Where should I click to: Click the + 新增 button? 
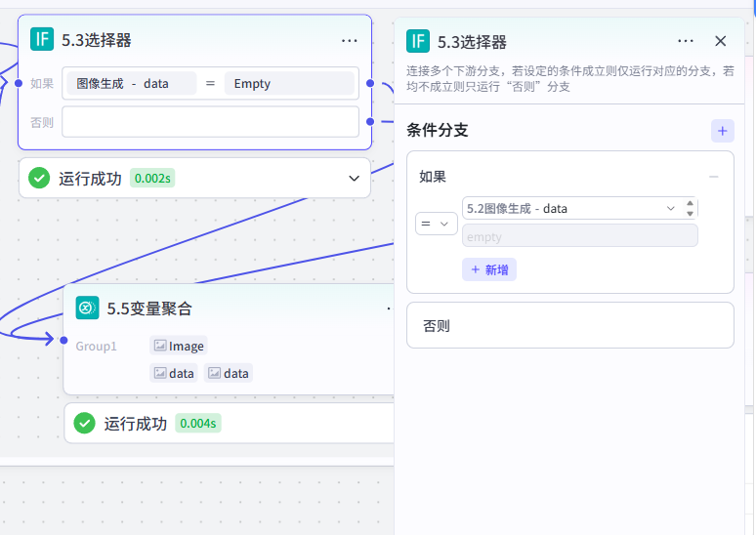click(489, 269)
